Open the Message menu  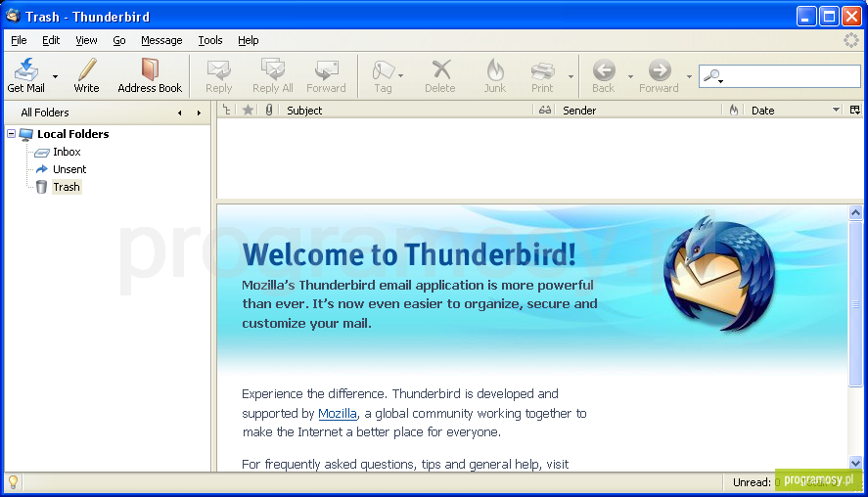(x=161, y=40)
